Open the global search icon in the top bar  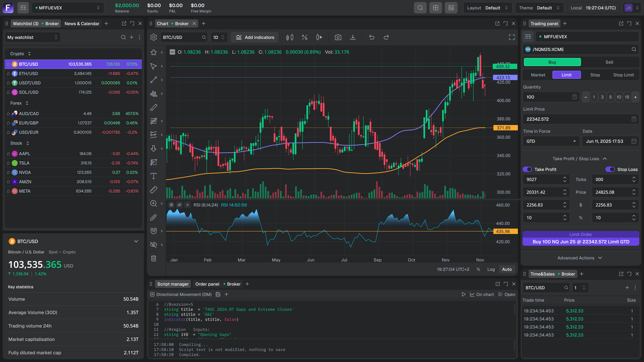420,8
